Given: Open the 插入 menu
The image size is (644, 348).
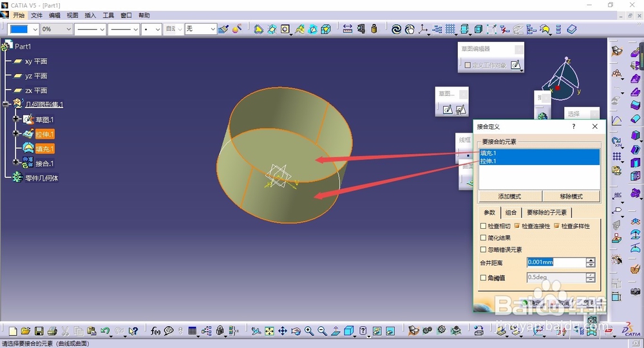Looking at the screenshot, I should [x=90, y=15].
